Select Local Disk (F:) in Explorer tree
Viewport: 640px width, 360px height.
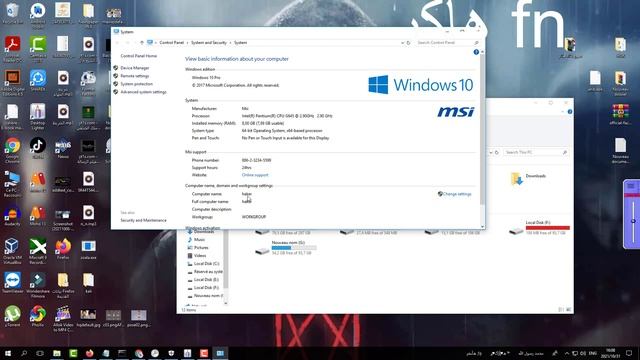click(x=206, y=288)
